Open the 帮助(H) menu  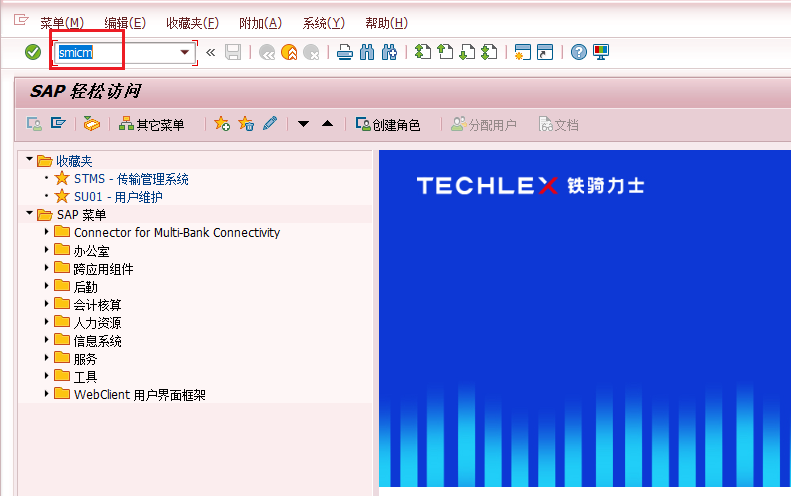(386, 23)
